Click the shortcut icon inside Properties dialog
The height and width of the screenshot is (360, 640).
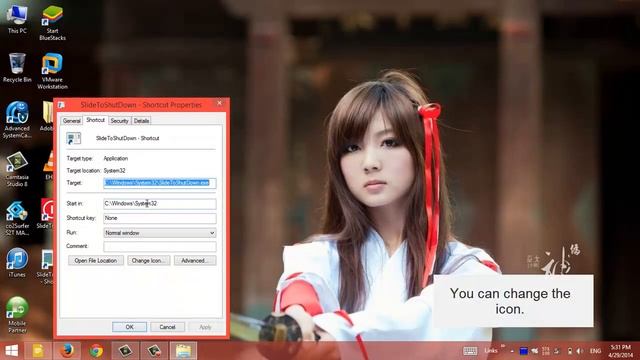click(x=73, y=138)
